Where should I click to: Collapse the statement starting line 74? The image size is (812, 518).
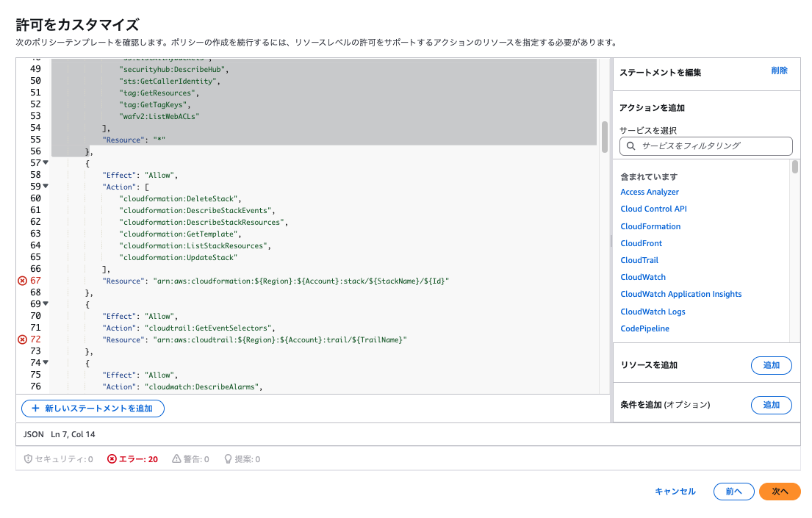(x=46, y=362)
